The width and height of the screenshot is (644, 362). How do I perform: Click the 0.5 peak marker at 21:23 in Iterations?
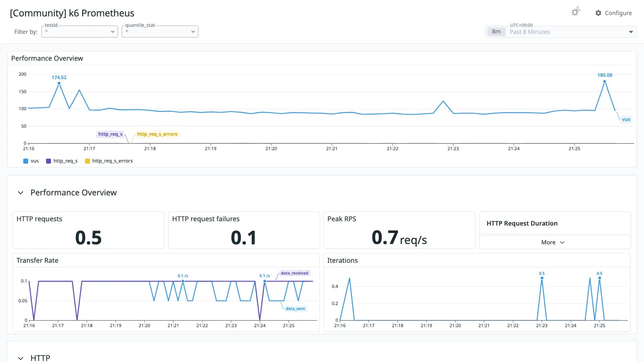click(x=542, y=278)
